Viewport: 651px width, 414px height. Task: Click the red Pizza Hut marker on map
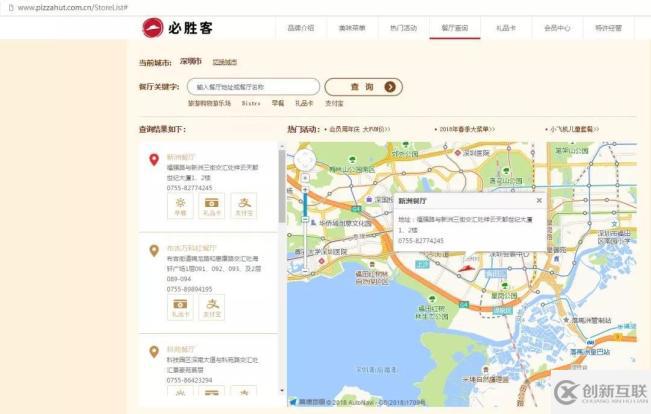click(x=466, y=268)
